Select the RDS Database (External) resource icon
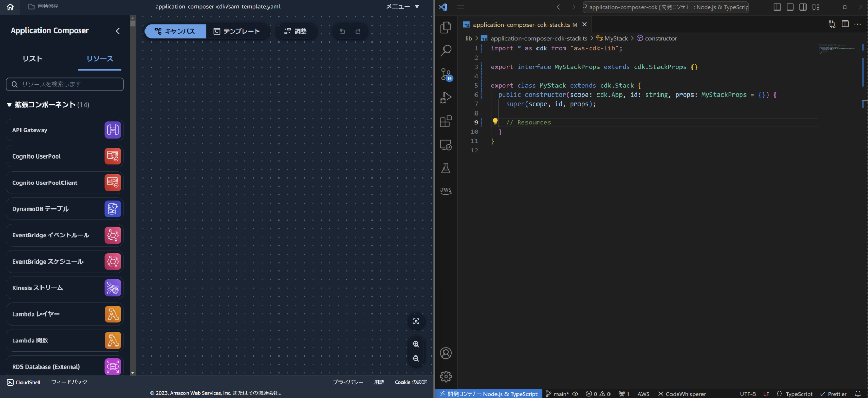Image resolution: width=868 pixels, height=398 pixels. tap(113, 366)
